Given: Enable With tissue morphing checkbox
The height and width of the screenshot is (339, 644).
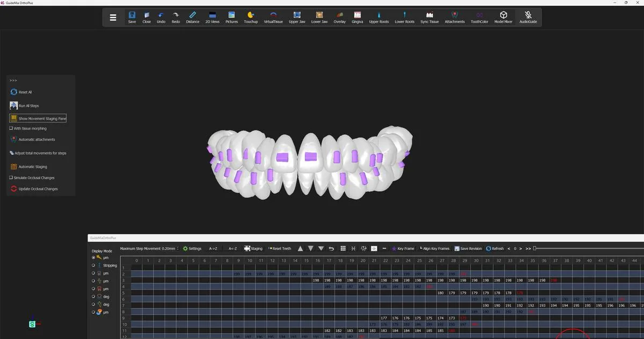Looking at the screenshot, I should 11,128.
